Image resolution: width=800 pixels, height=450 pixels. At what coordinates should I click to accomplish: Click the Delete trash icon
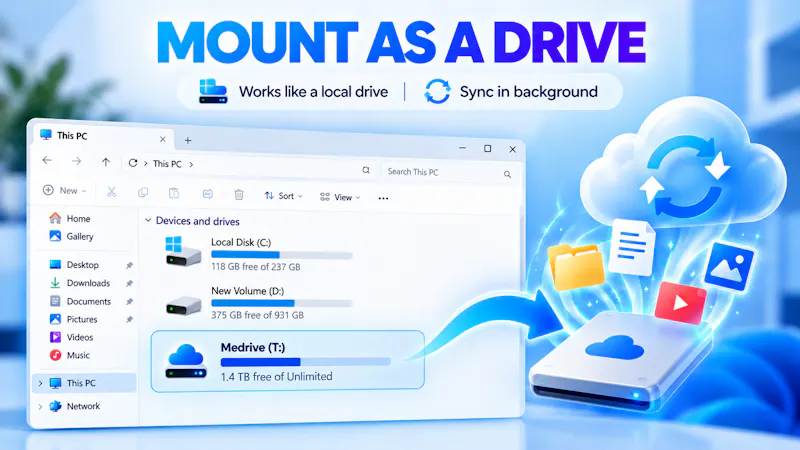click(x=239, y=194)
